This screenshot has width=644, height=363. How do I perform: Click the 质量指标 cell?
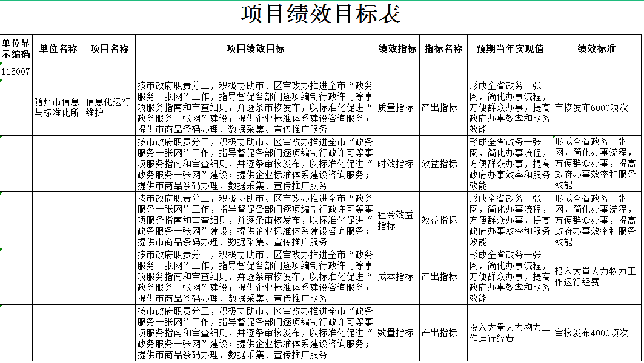(x=397, y=107)
